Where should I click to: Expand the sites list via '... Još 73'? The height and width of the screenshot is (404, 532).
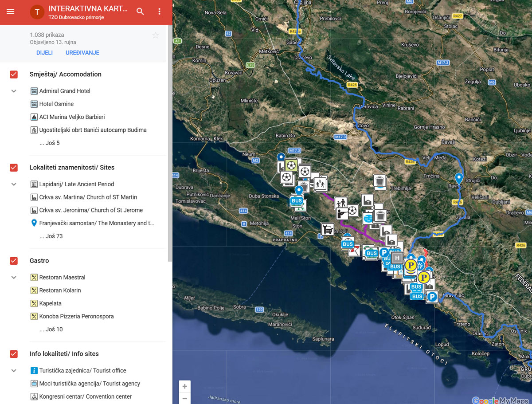tap(51, 236)
